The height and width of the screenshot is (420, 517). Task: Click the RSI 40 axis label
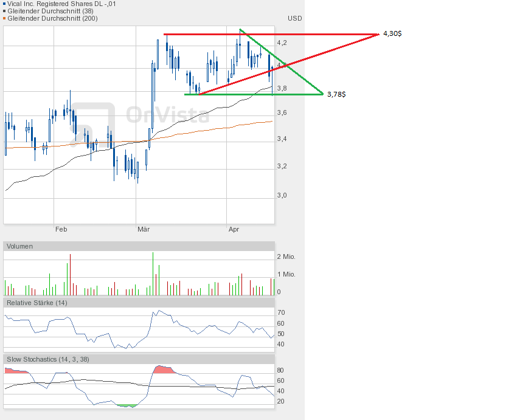click(281, 344)
